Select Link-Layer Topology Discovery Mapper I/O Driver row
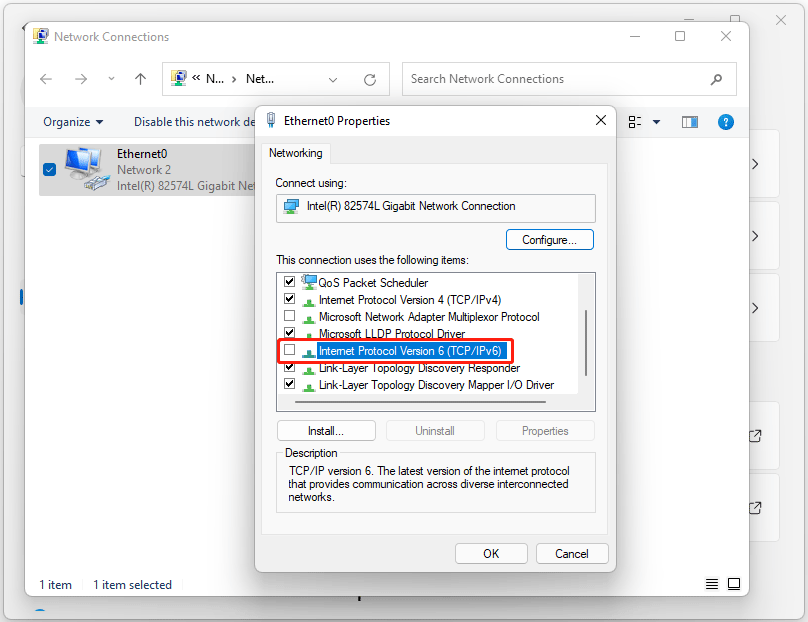 (x=436, y=385)
